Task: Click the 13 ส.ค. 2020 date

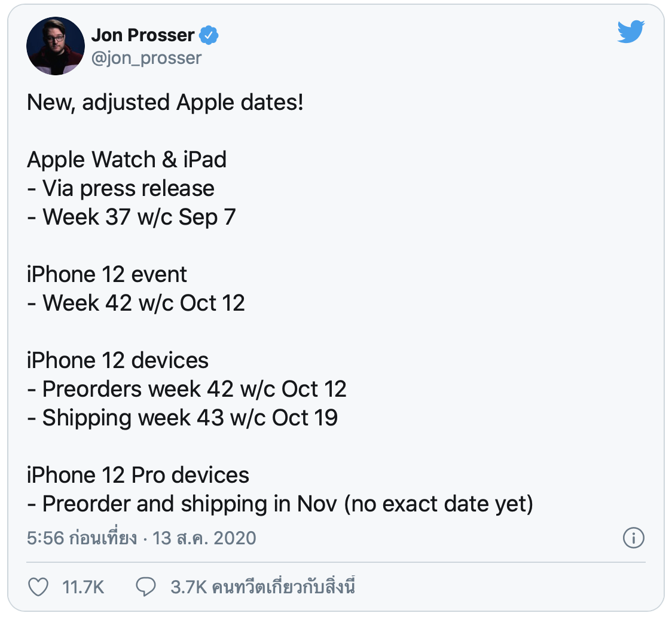Action: tap(204, 538)
